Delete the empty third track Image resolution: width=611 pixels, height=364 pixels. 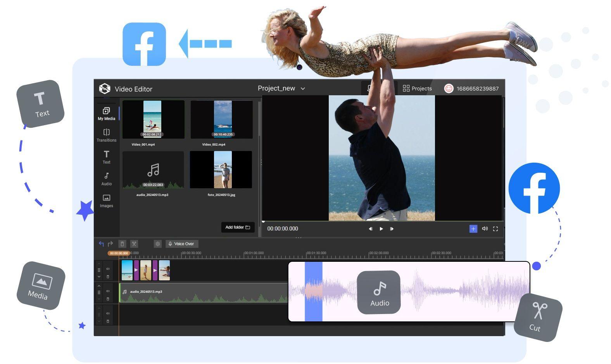click(x=108, y=321)
